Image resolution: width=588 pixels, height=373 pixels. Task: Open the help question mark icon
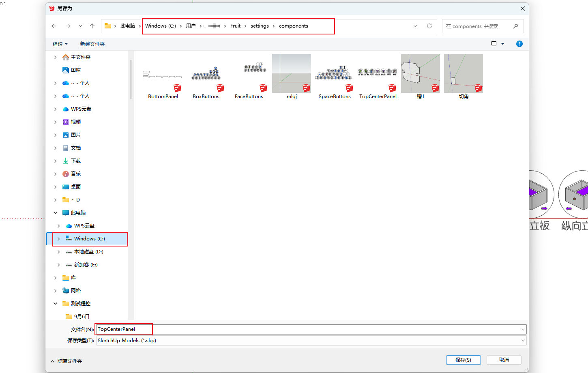click(519, 44)
